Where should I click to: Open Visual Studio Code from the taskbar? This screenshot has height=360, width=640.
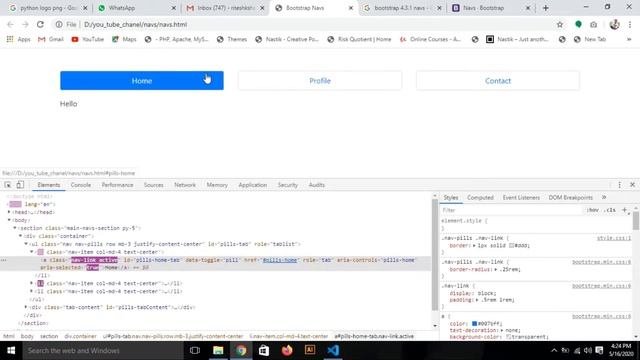coord(333,351)
